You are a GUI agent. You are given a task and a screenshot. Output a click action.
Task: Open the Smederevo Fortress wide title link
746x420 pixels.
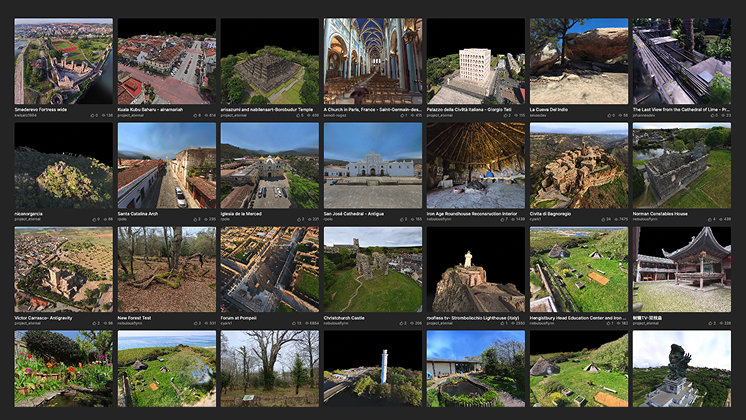41,109
